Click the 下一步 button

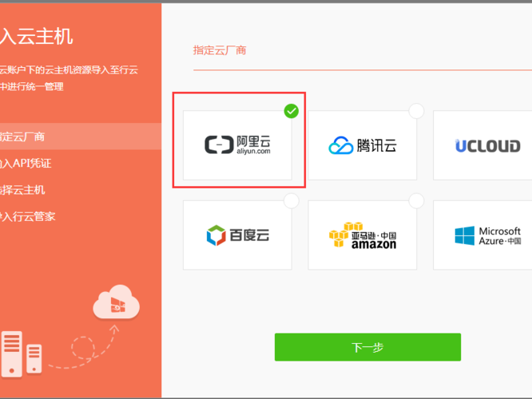[367, 347]
